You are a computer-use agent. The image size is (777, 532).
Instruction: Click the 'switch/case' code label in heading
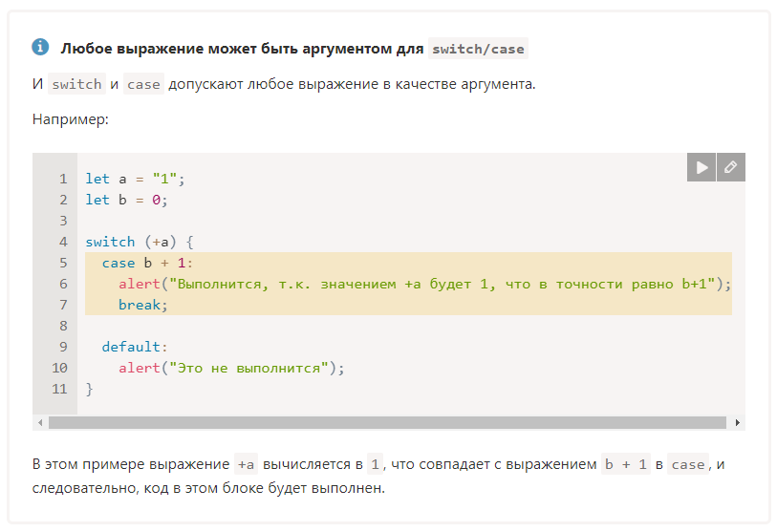tap(478, 49)
